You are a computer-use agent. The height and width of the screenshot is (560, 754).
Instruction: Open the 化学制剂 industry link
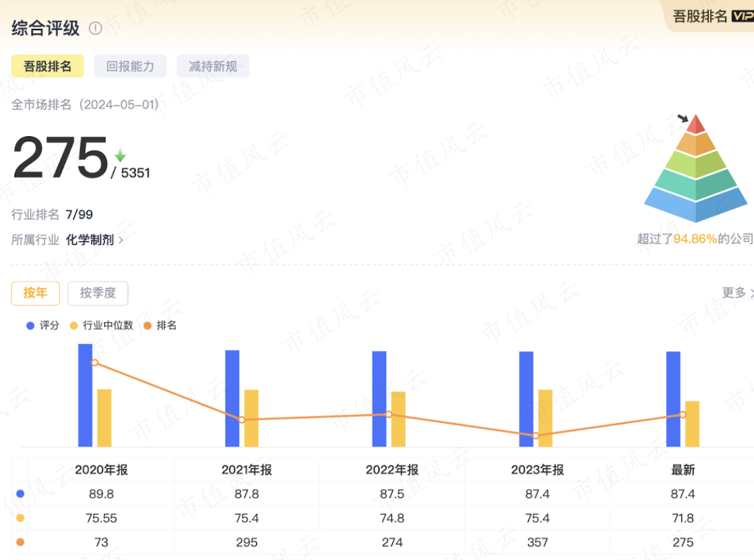coord(90,239)
